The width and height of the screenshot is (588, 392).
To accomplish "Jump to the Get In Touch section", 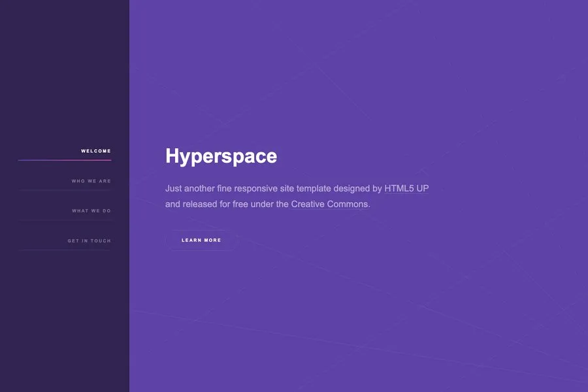I will 90,241.
